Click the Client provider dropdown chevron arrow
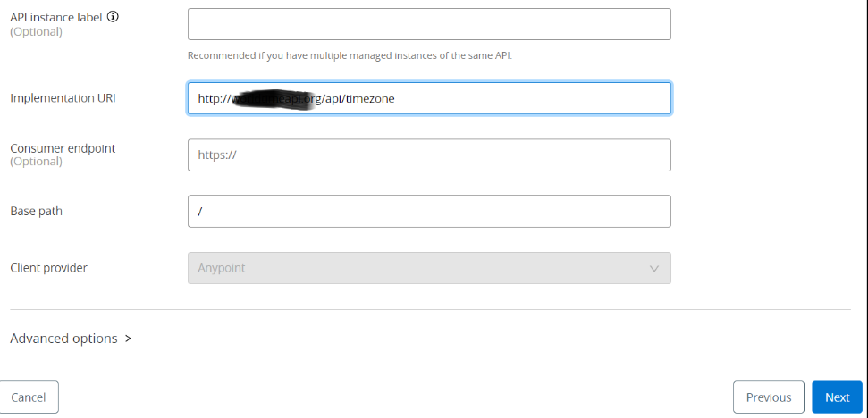Image resolution: width=868 pixels, height=418 pixels. (653, 268)
